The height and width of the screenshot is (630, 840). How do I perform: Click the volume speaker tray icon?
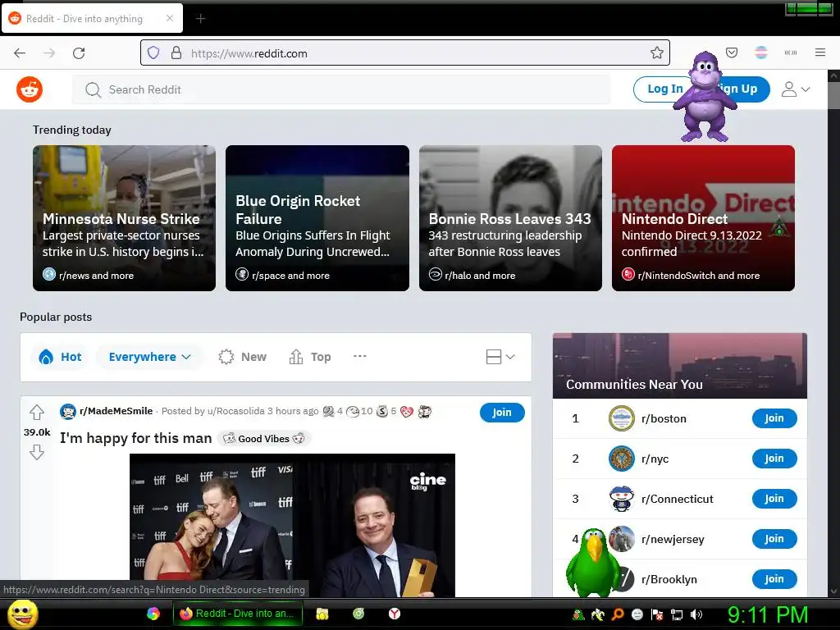[696, 614]
